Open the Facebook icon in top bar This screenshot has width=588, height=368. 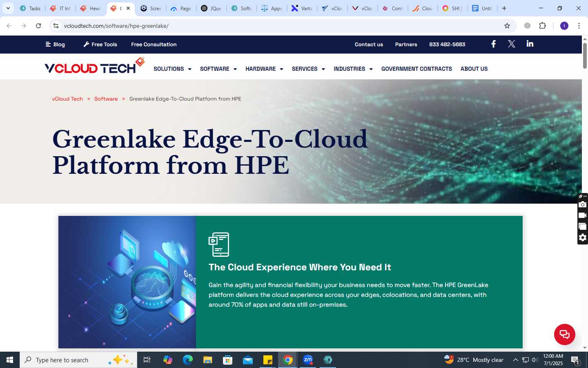pos(493,44)
